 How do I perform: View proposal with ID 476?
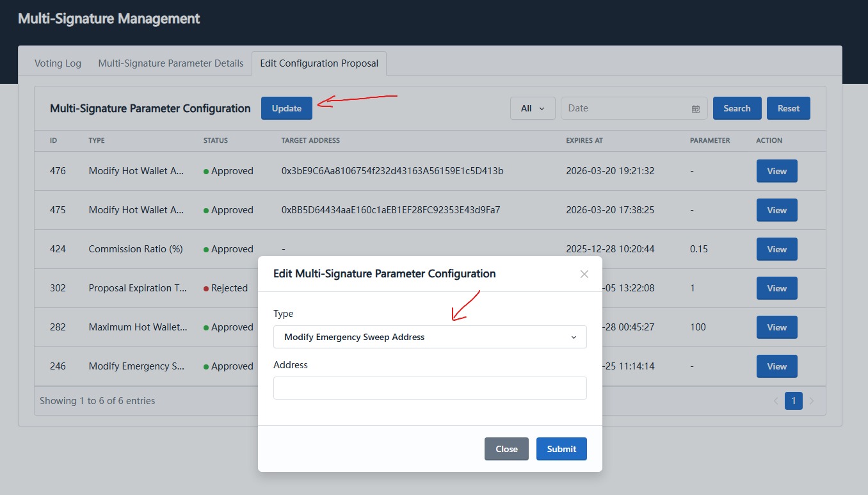(776, 171)
